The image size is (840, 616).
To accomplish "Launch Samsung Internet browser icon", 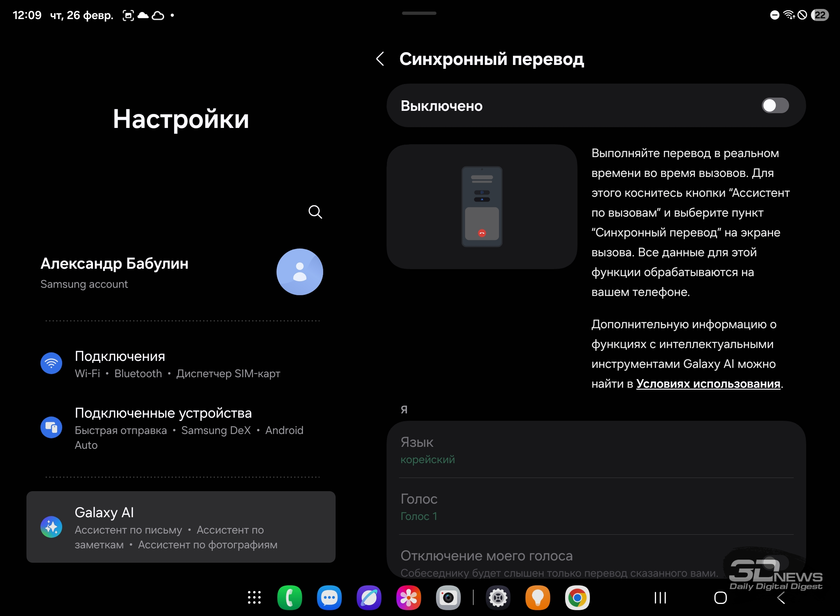I will click(x=369, y=598).
